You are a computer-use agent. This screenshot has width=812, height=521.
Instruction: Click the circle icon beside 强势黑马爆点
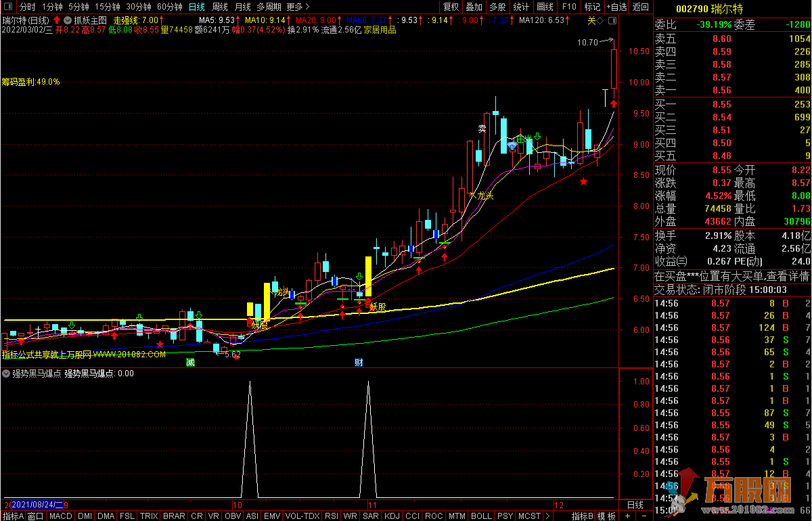(6, 373)
